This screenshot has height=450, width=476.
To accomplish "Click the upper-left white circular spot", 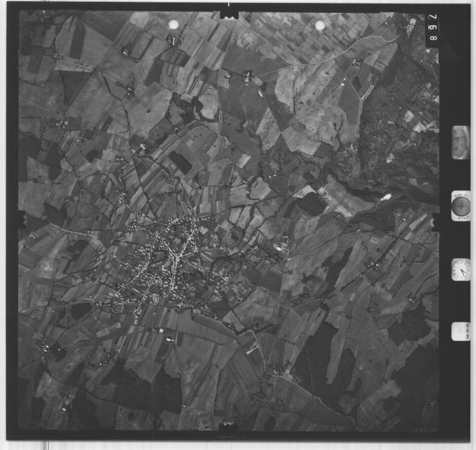I will pyautogui.click(x=173, y=24).
